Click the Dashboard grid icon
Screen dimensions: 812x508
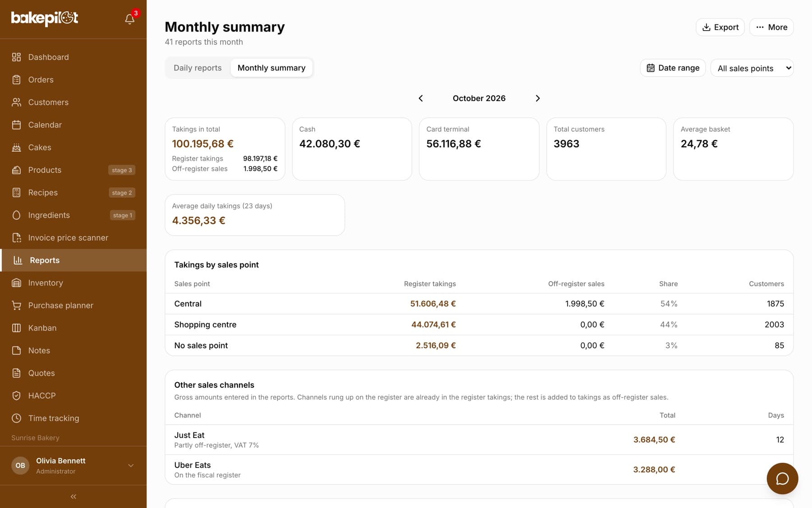[17, 57]
